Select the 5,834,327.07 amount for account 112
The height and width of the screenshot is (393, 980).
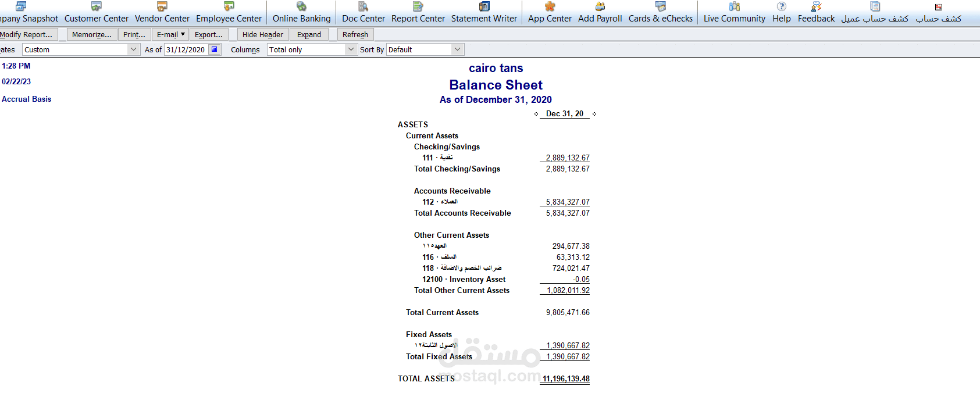568,202
